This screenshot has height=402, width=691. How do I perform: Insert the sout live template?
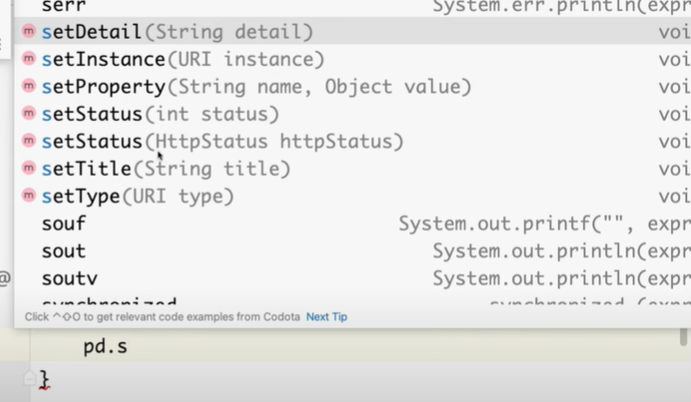tap(353, 251)
